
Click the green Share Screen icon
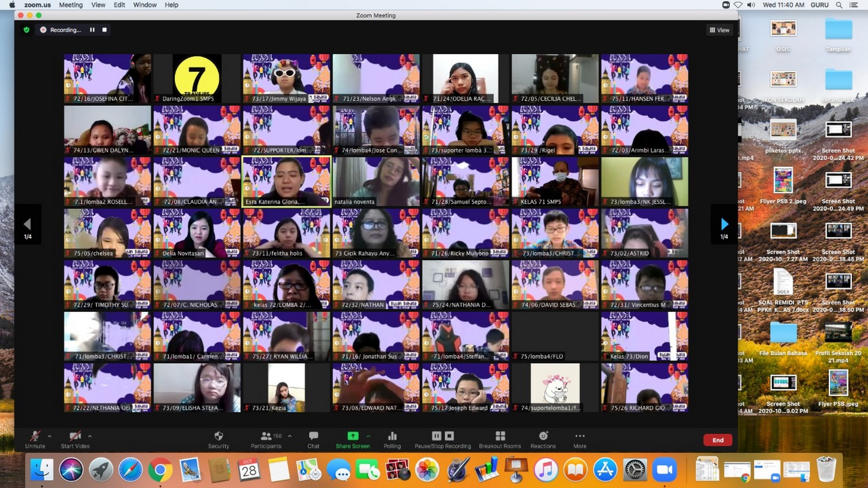(x=353, y=436)
